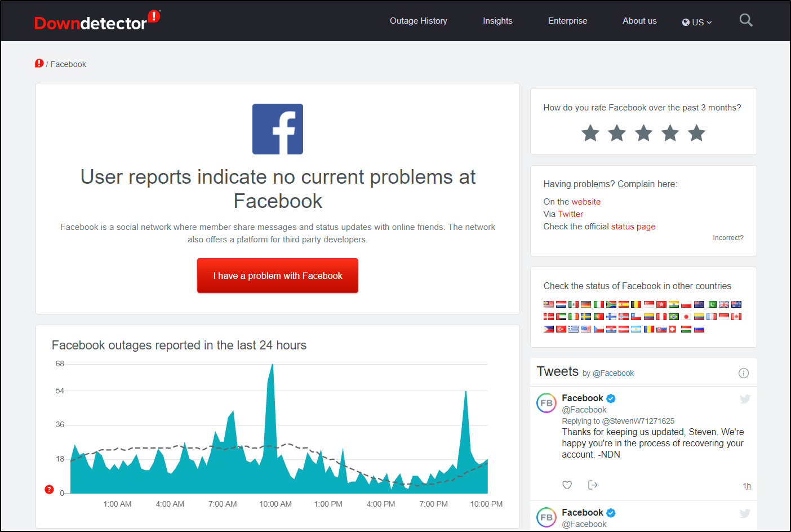Viewport: 791px width, 532px height.
Task: Check Facebook status via Sweden flag
Action: pyautogui.click(x=586, y=317)
